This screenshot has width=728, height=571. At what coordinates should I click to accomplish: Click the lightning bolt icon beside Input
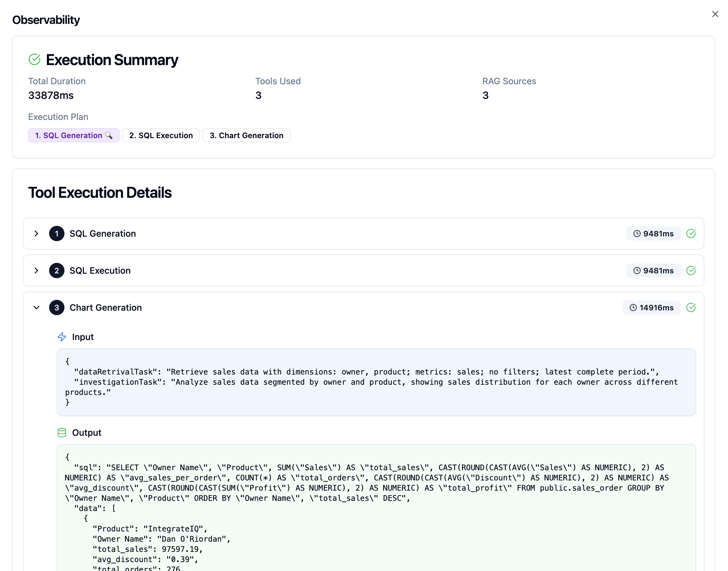tap(62, 337)
